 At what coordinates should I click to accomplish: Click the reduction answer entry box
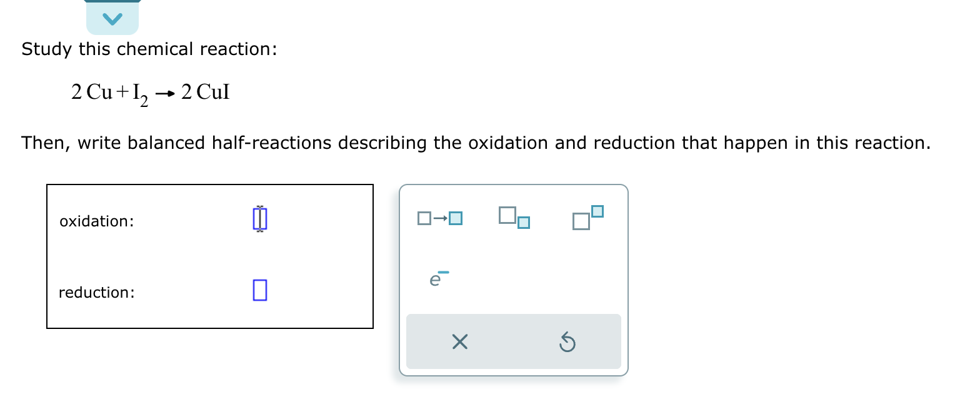(259, 290)
